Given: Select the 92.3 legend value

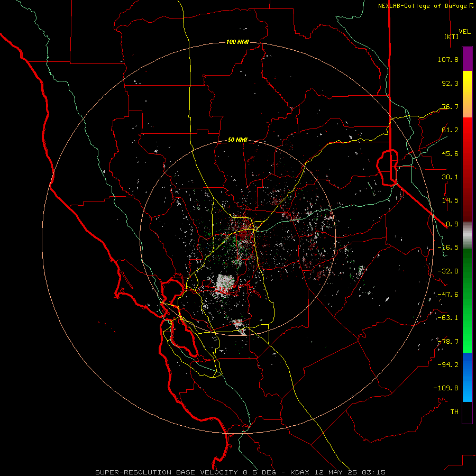Looking at the screenshot, I should click(x=450, y=83).
